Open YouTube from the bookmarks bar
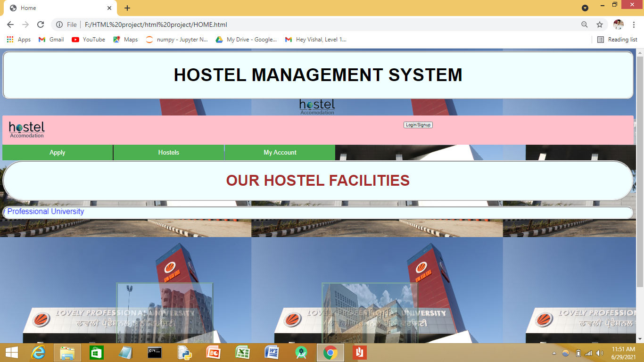The height and width of the screenshot is (362, 644). pyautogui.click(x=88, y=40)
